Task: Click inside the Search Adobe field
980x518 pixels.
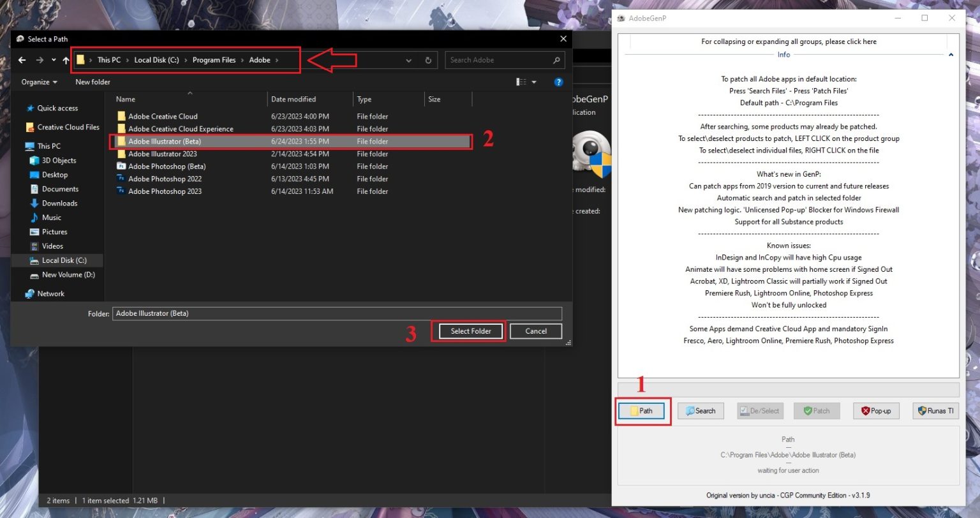Action: pos(498,60)
